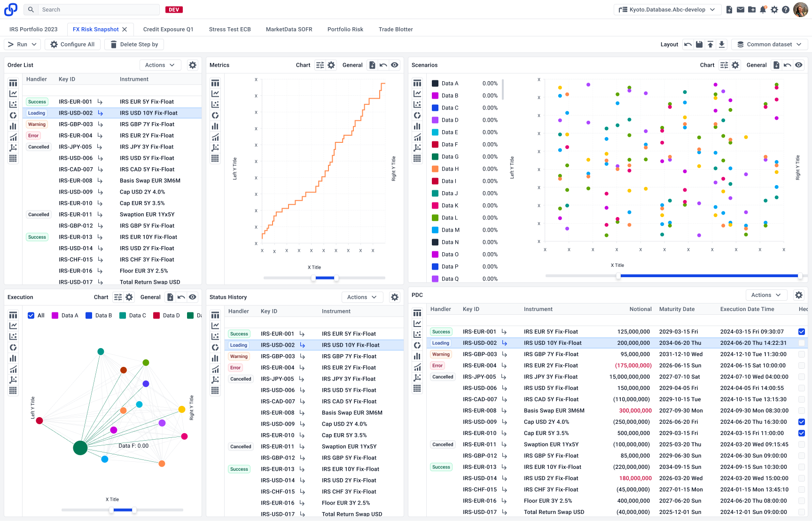812x521 pixels.
Task: Open the PDC Actions dropdown
Action: pyautogui.click(x=766, y=295)
